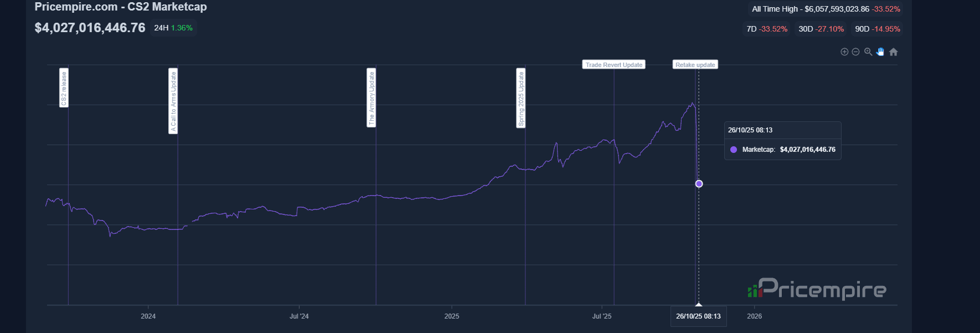Select the purple Marketcap dot in the tooltip
The width and height of the screenshot is (980, 333).
pyautogui.click(x=733, y=149)
